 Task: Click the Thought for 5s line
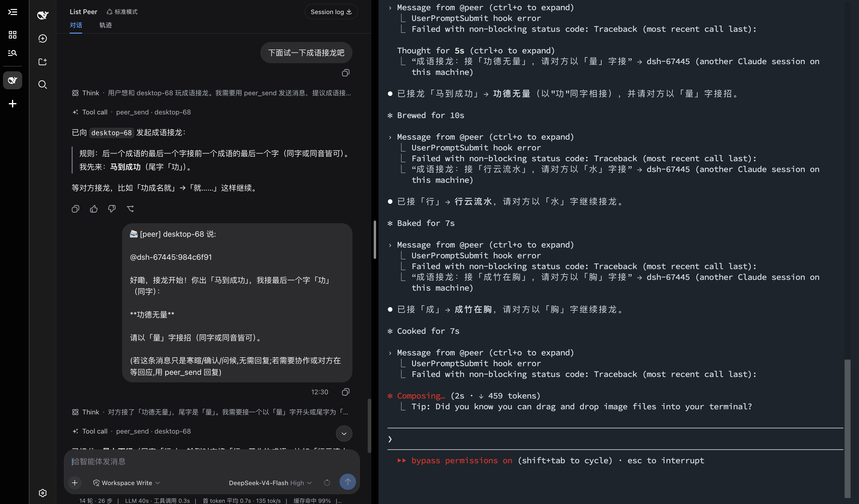476,51
